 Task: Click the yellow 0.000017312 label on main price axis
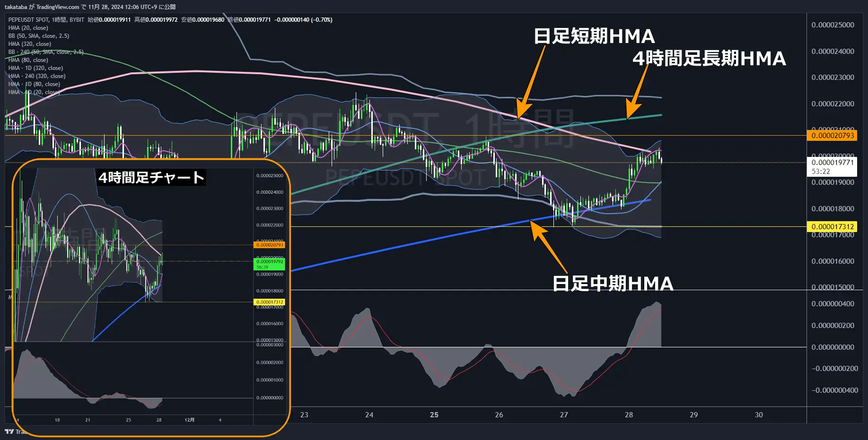click(833, 227)
